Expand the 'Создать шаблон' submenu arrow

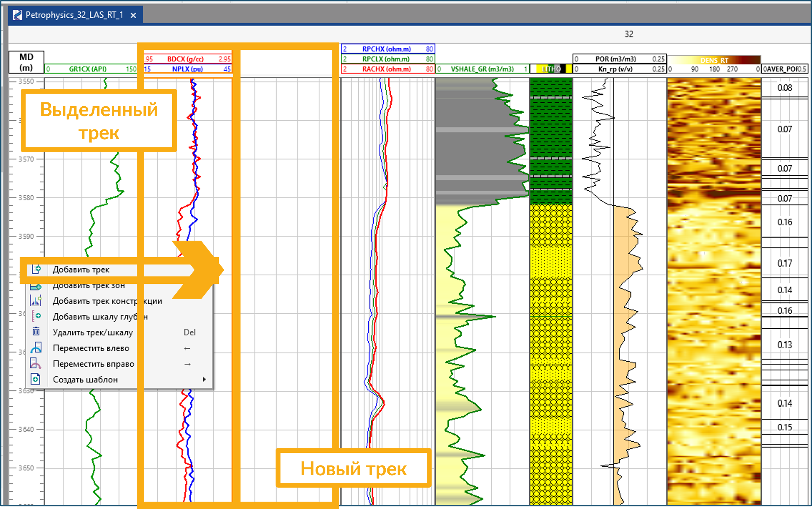pos(204,379)
